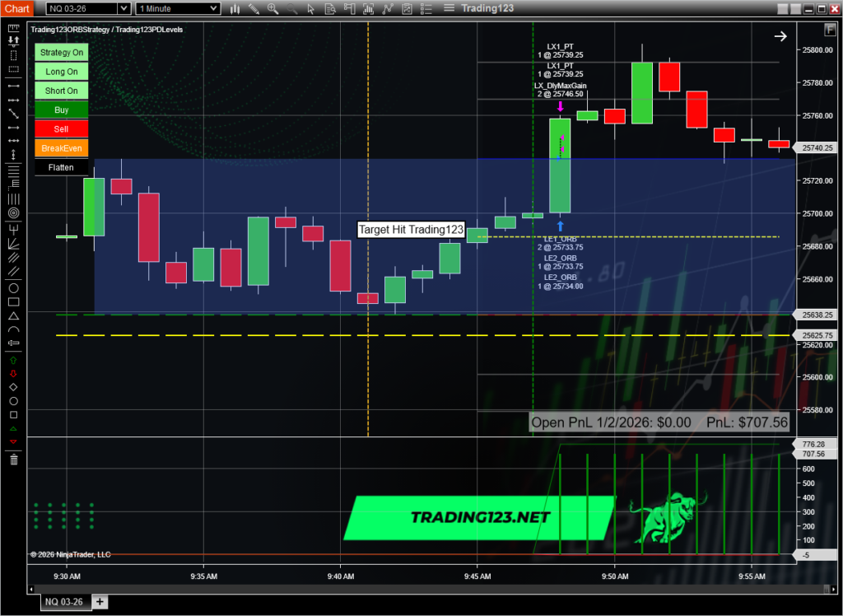The width and height of the screenshot is (843, 616).
Task: Click the chart style bars icon
Action: (x=235, y=8)
